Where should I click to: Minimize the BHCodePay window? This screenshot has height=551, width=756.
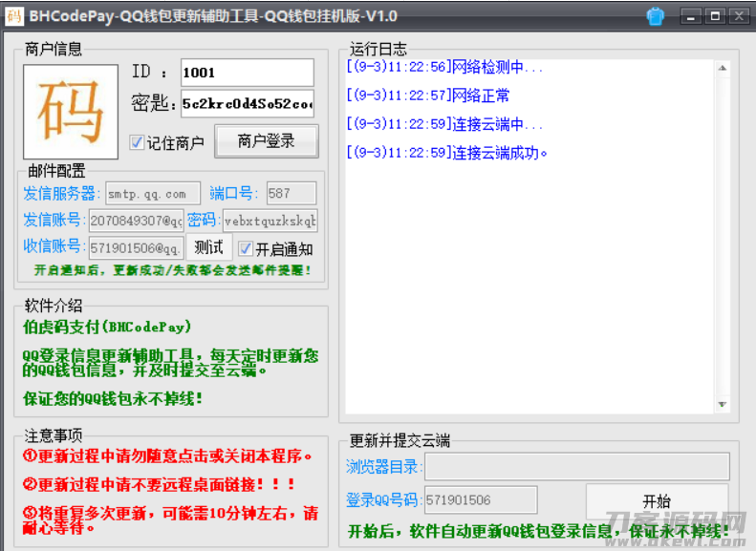pyautogui.click(x=691, y=16)
